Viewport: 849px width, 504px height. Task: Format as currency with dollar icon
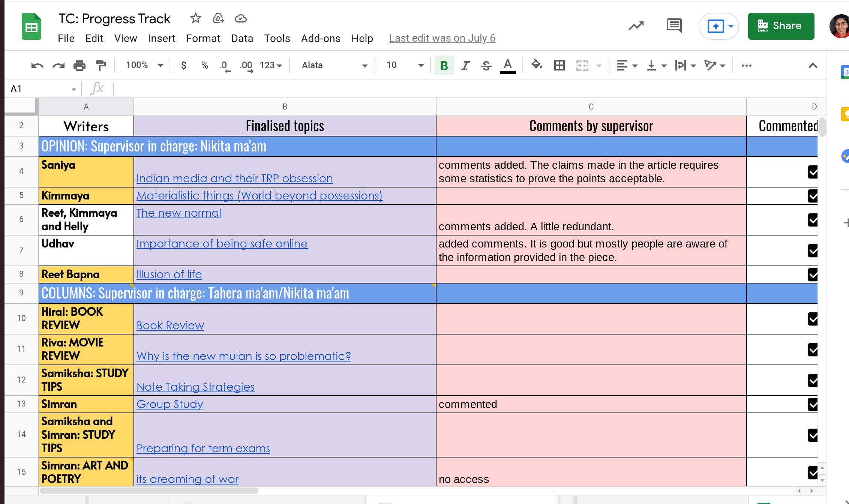(x=184, y=65)
